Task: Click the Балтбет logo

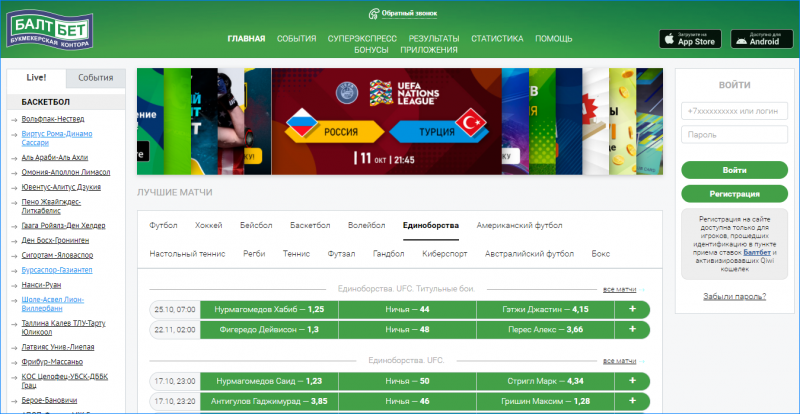Action: [x=49, y=31]
